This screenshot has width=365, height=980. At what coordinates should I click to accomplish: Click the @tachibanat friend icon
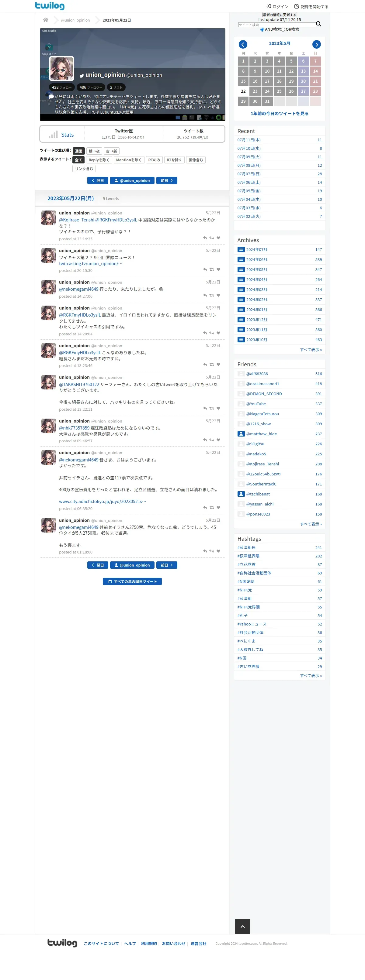click(241, 494)
